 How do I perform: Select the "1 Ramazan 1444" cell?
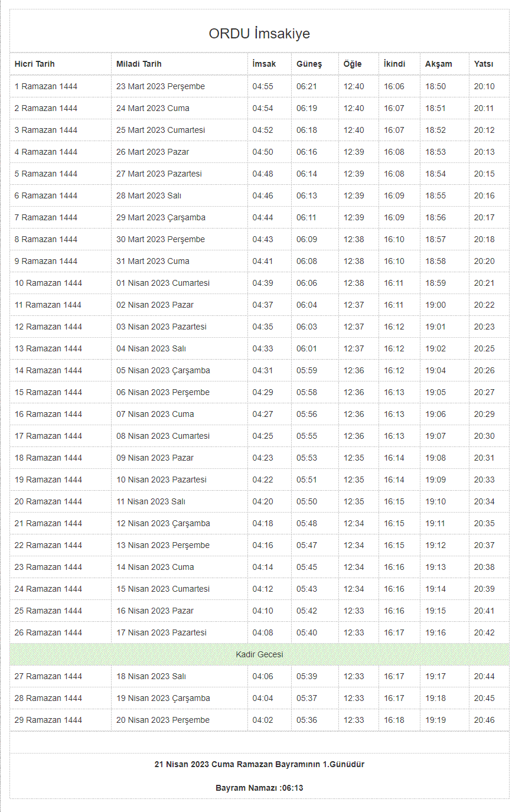(x=46, y=86)
